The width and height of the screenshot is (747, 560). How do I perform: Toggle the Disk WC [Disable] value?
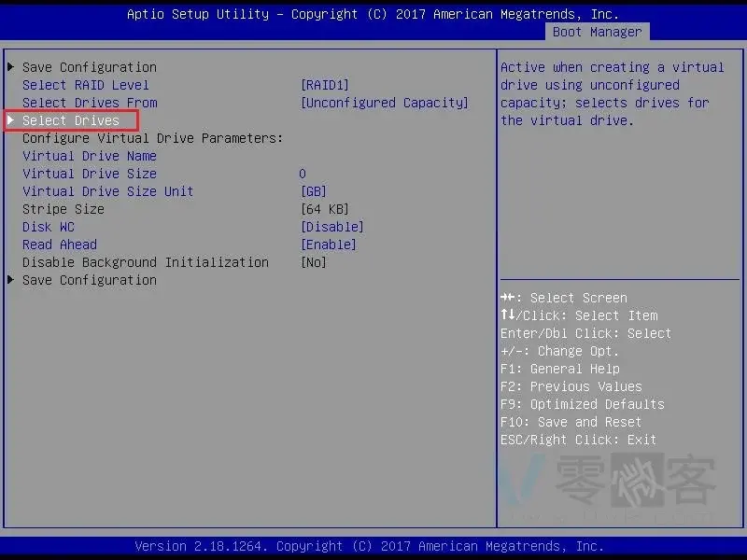(x=331, y=227)
